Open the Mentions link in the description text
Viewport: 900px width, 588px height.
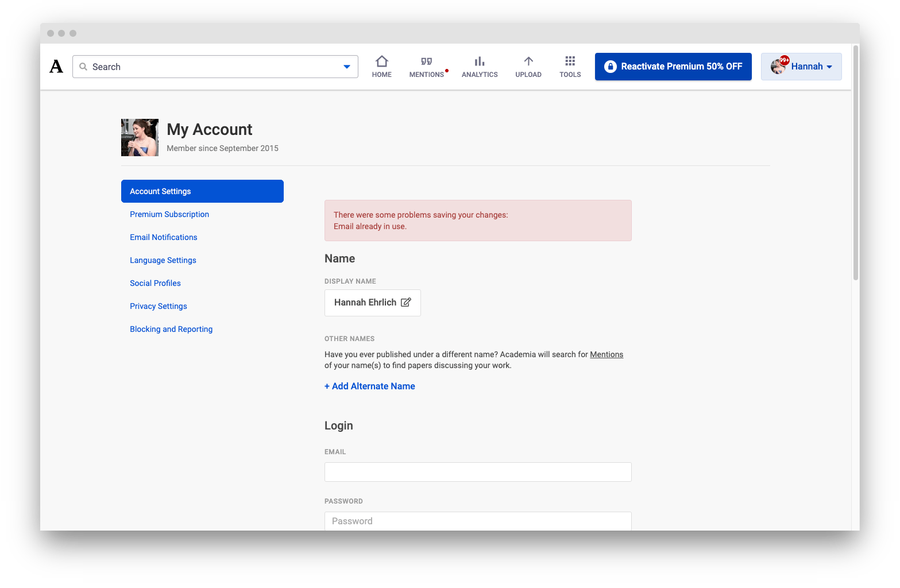pyautogui.click(x=607, y=354)
